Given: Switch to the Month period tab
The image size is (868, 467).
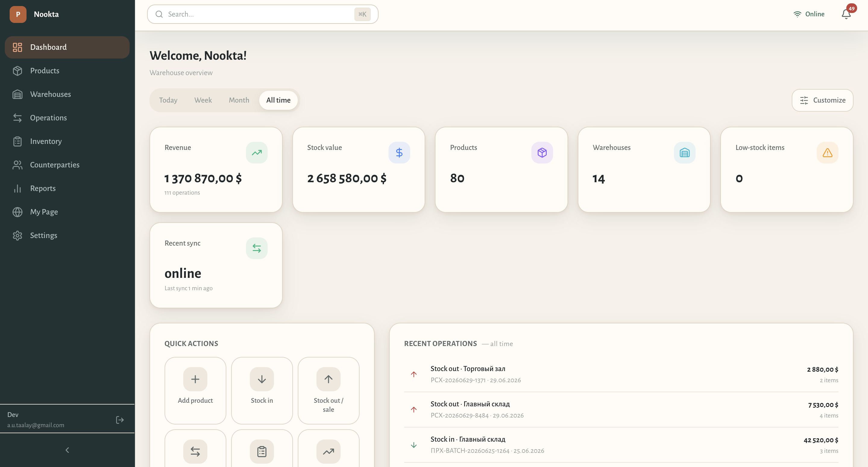Looking at the screenshot, I should tap(239, 100).
